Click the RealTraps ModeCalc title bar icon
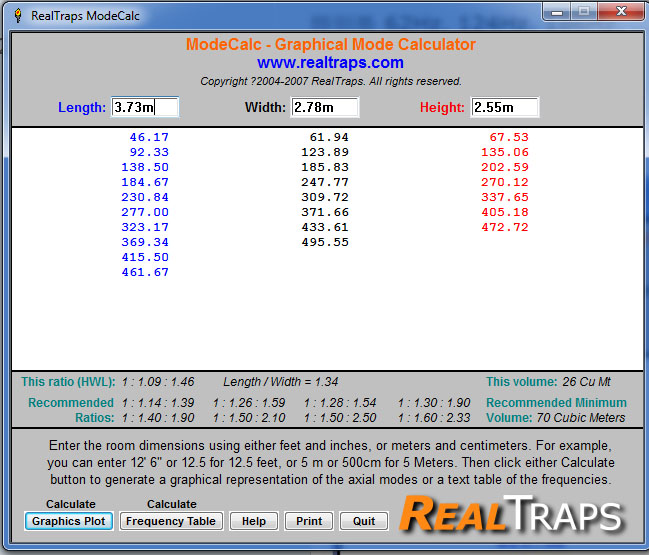The height and width of the screenshot is (555, 649). [x=17, y=13]
